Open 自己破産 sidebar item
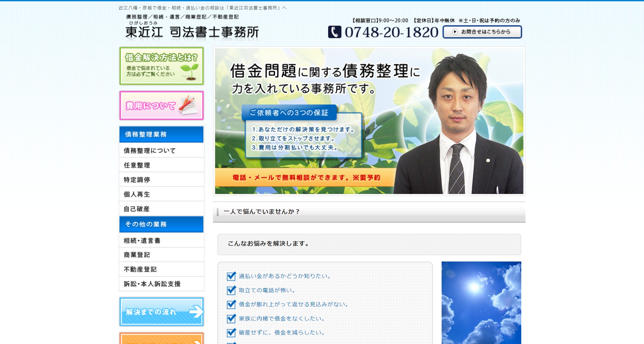 tap(161, 209)
